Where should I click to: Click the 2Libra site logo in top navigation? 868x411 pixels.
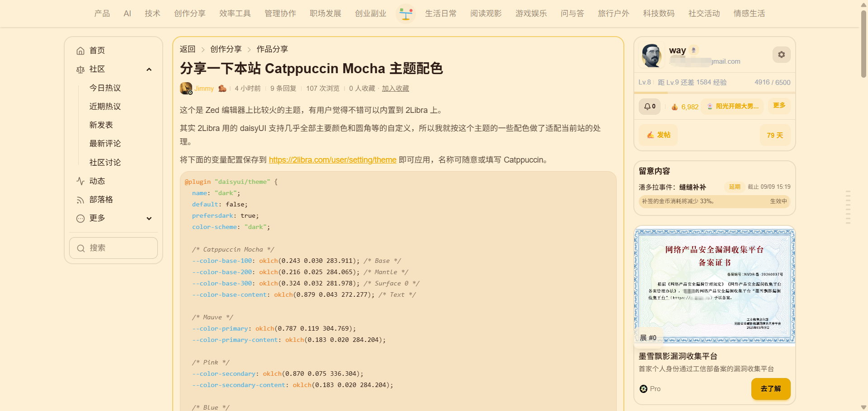coord(406,14)
